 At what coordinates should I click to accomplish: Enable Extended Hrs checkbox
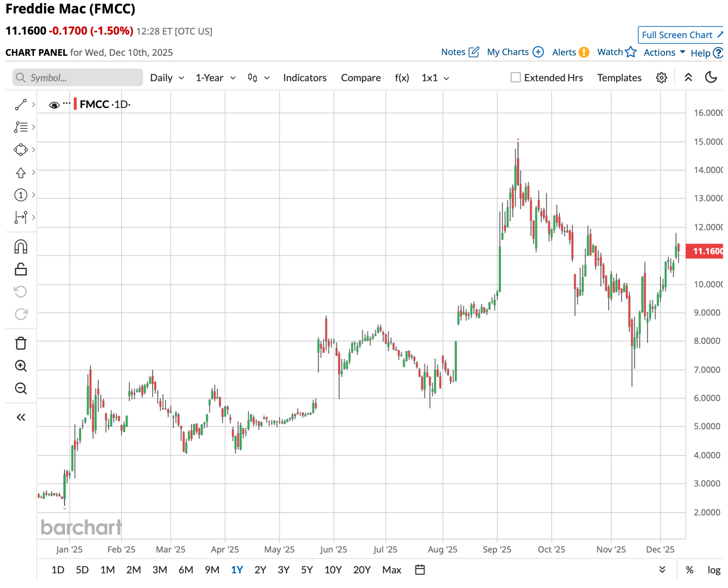[515, 77]
